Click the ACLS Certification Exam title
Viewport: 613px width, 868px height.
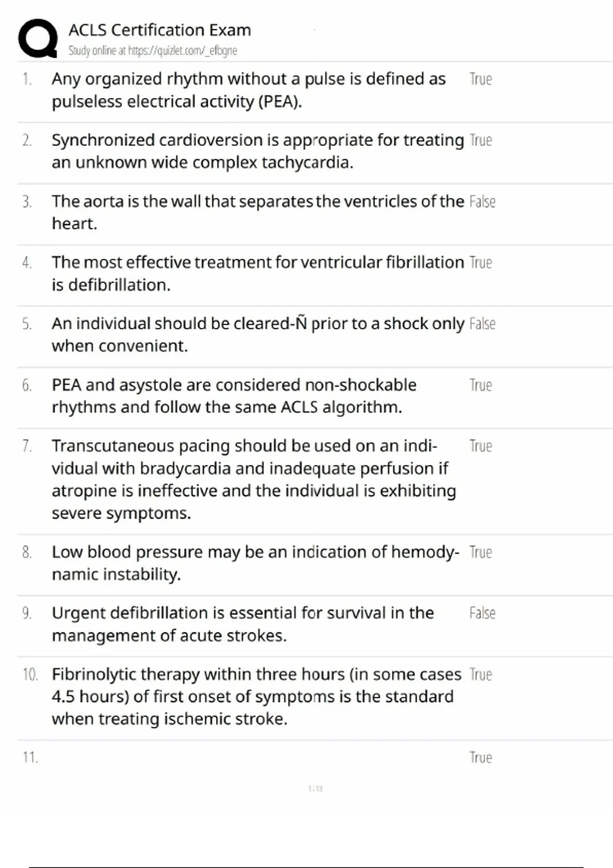pos(159,30)
